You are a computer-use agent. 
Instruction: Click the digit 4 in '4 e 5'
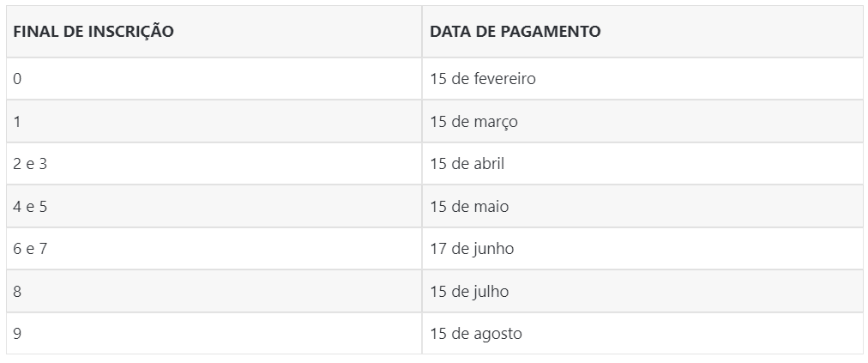(17, 207)
